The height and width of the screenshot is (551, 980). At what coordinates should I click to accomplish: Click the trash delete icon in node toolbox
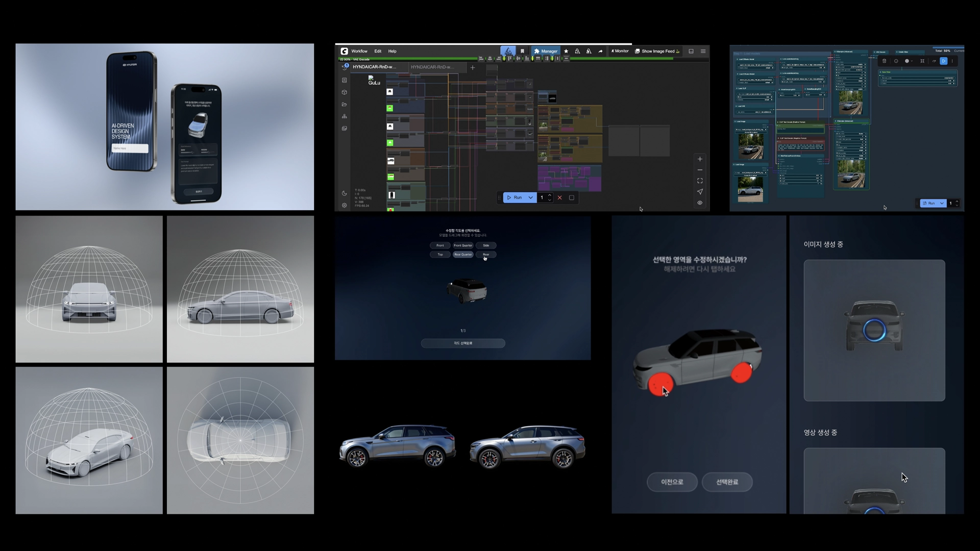pyautogui.click(x=884, y=61)
